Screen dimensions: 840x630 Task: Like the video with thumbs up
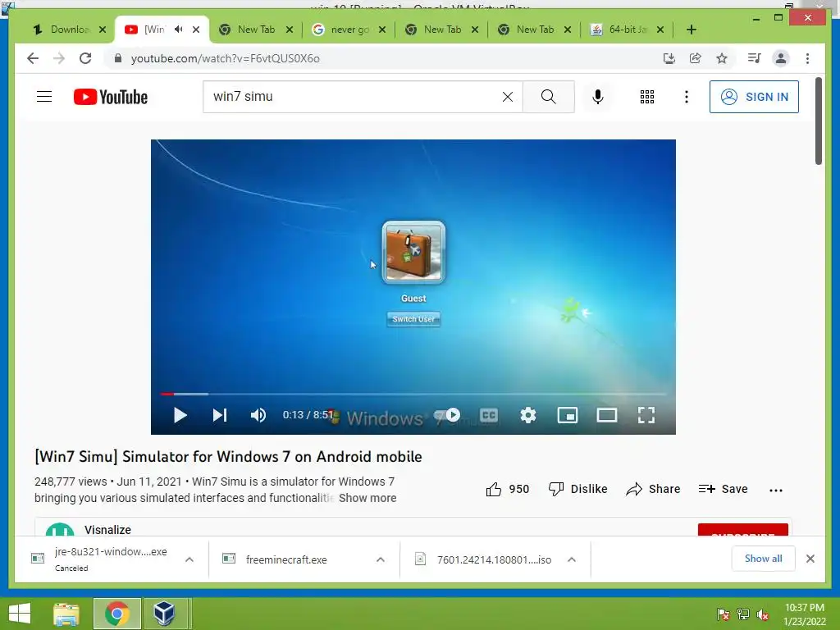pos(507,489)
